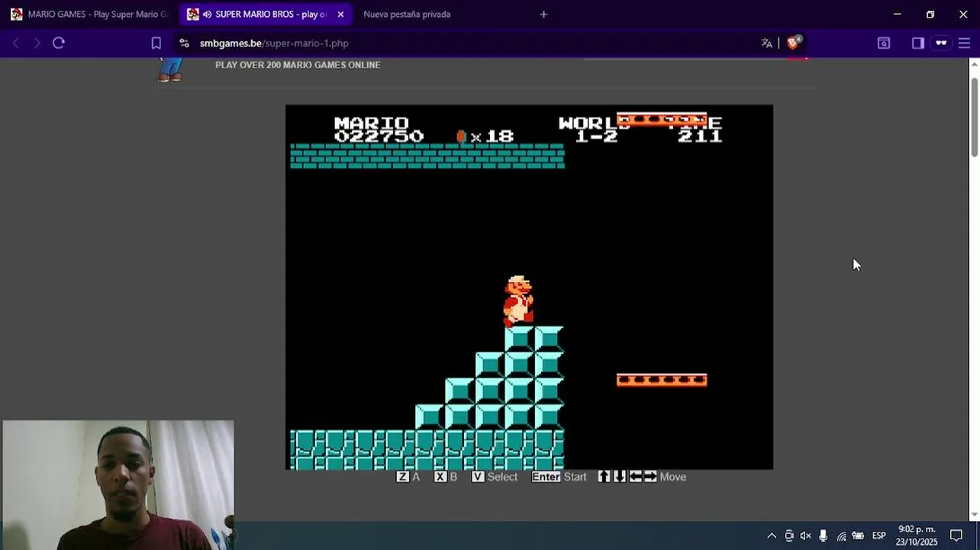Click microphone tray icon
This screenshot has height=550, width=980.
coord(823,536)
